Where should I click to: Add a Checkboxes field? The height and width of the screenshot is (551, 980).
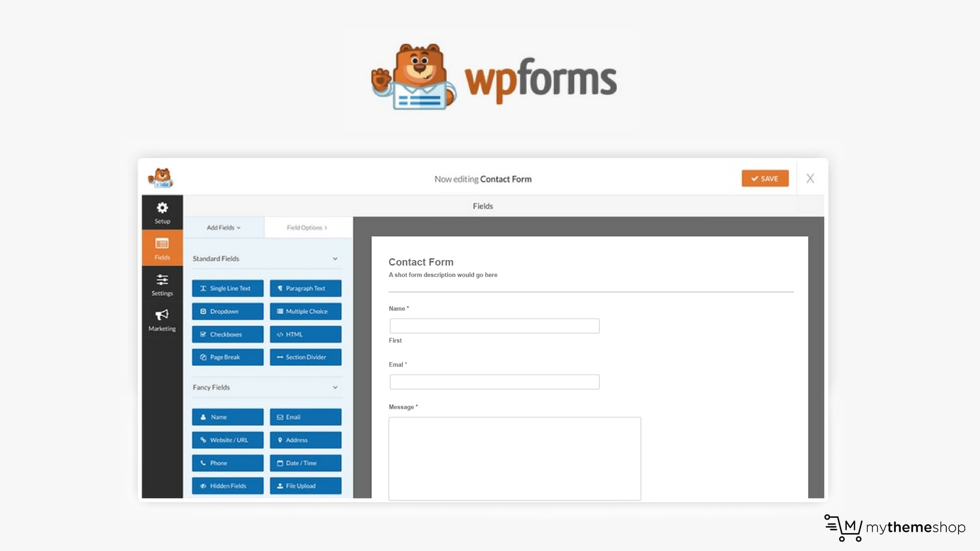pyautogui.click(x=228, y=334)
